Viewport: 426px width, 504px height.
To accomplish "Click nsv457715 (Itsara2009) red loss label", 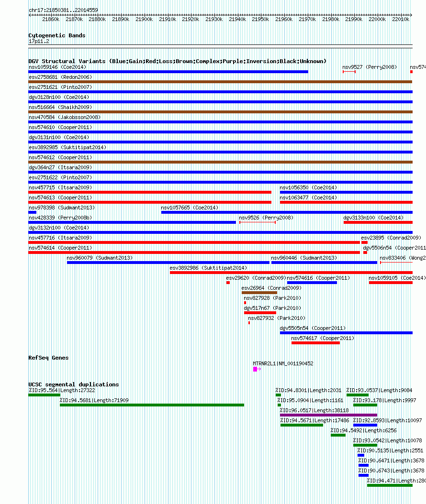I will point(60,187).
